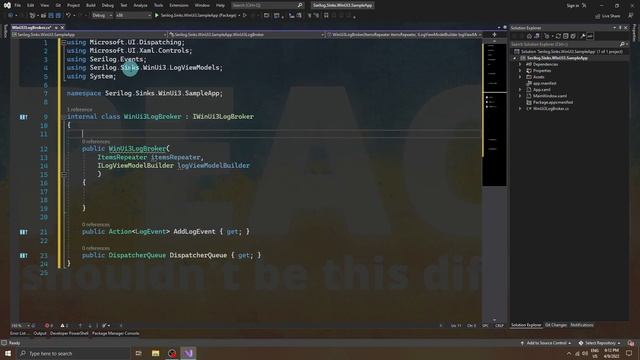This screenshot has width=640, height=360.
Task: Switch to the Git Changes tab
Action: click(556, 325)
